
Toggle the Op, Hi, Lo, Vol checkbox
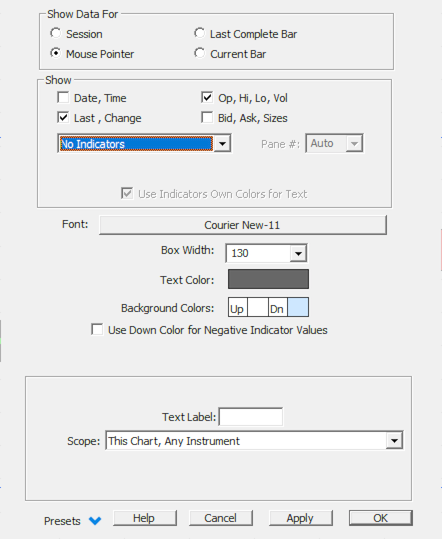[x=207, y=97]
